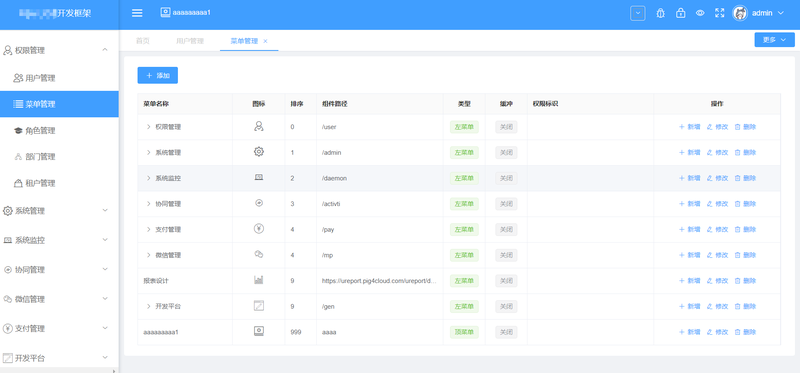The image size is (800, 373).
Task: Click 修改 link in 协同管理 row
Action: (717, 204)
